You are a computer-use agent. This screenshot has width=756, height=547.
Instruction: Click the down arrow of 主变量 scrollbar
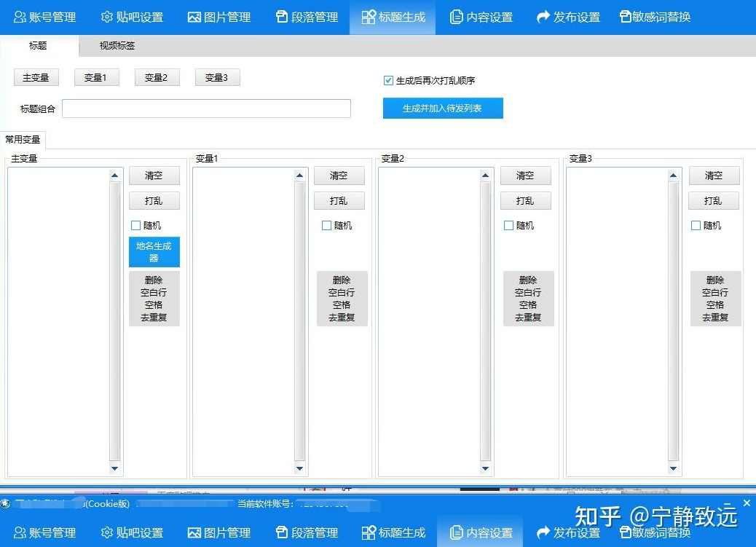[114, 468]
